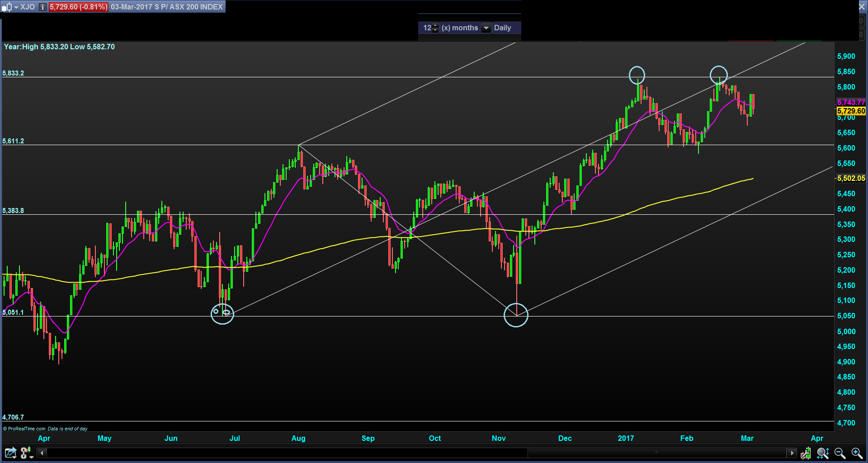Click the 5,300 price axis label
The width and height of the screenshot is (868, 463).
pyautogui.click(x=846, y=240)
